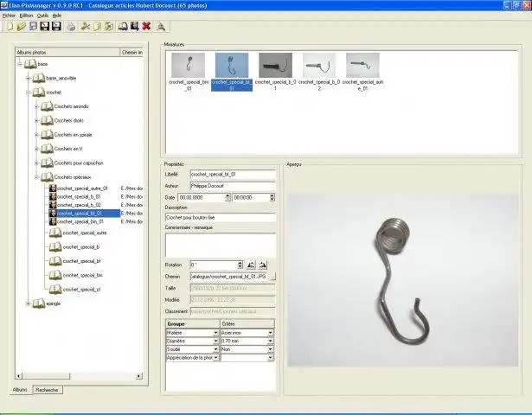
Task: Expand the Crochets en V album
Action: 36,149
